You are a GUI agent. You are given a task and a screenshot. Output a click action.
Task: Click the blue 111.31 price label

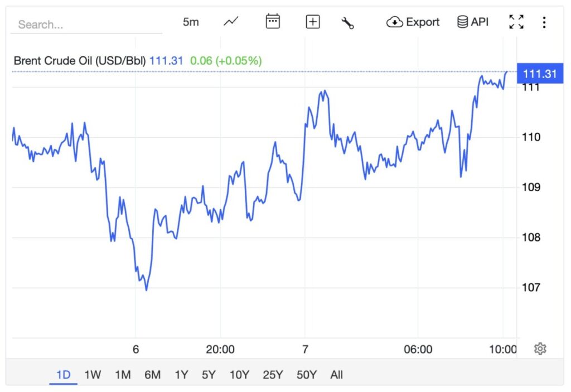point(540,73)
